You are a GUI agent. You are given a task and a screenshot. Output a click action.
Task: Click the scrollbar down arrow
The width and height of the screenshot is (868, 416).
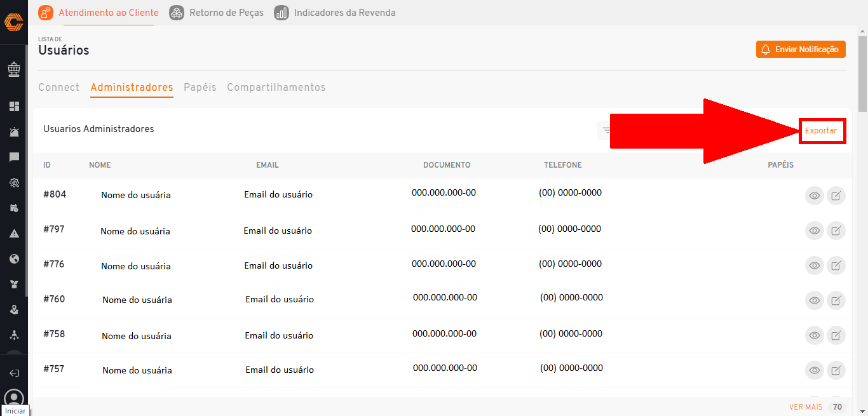click(x=862, y=411)
